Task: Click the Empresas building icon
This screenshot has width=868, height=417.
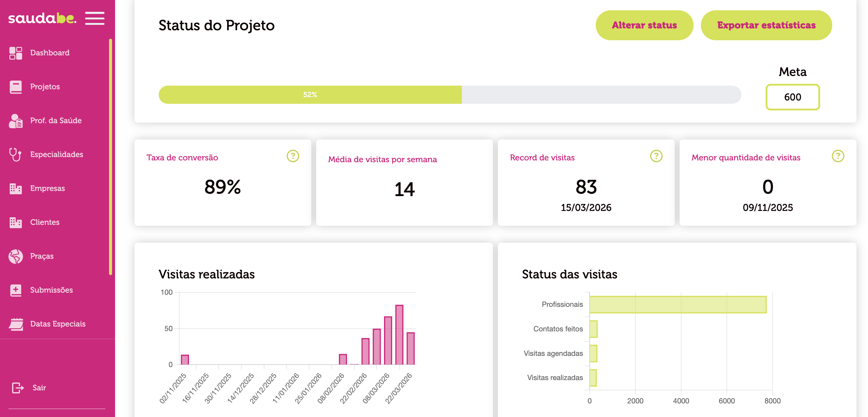Action: click(15, 189)
